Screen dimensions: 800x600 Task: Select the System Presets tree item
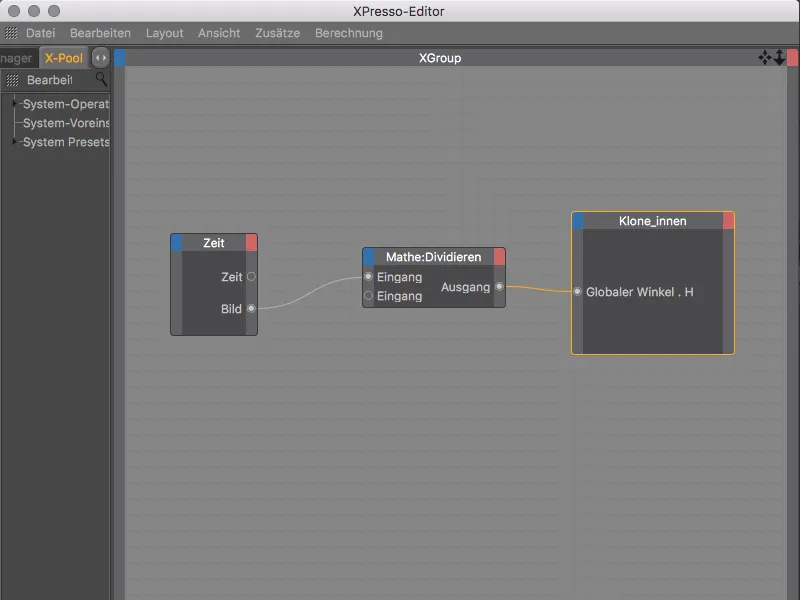coord(66,142)
